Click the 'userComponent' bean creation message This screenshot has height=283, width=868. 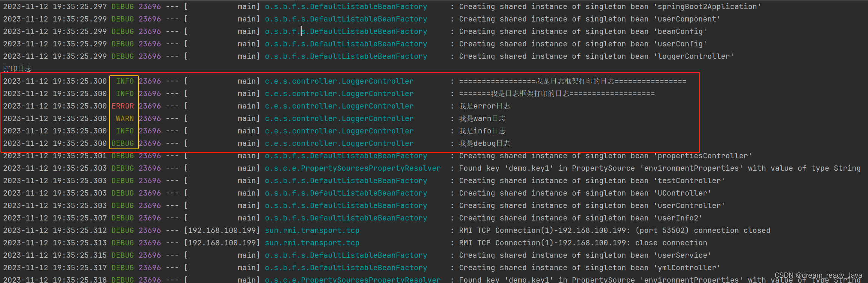point(590,19)
